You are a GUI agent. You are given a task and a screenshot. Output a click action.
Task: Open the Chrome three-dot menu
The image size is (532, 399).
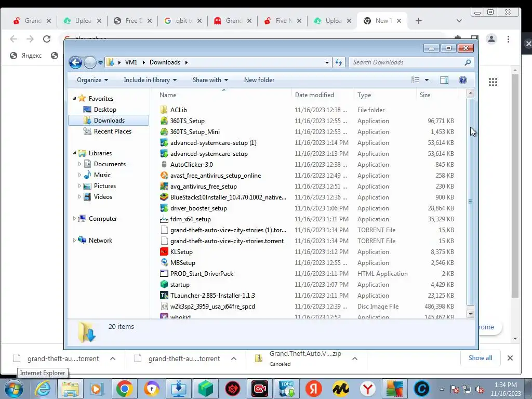point(508,39)
